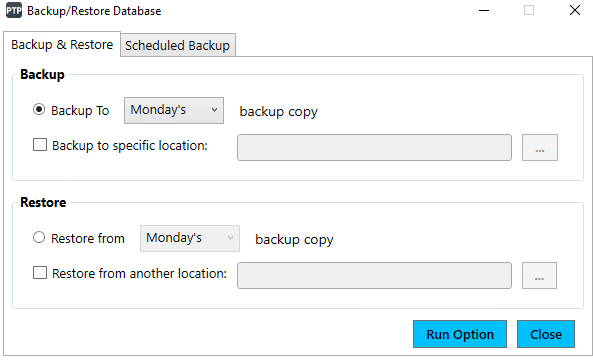The height and width of the screenshot is (360, 593).
Task: Select the Backup & Restore tab
Action: click(x=62, y=45)
